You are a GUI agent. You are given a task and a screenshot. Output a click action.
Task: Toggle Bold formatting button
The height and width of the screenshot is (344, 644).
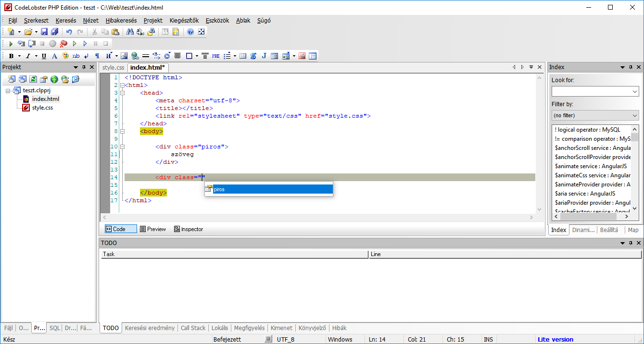tap(12, 56)
